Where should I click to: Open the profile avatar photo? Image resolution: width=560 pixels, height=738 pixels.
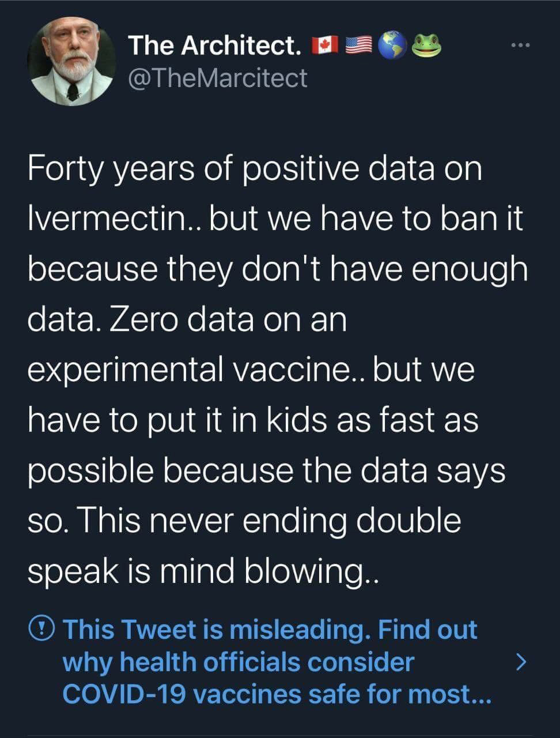(x=71, y=61)
